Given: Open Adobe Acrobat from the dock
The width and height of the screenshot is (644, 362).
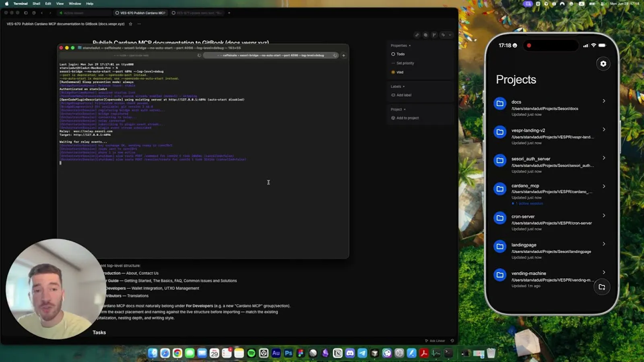Looking at the screenshot, I should pos(423,353).
